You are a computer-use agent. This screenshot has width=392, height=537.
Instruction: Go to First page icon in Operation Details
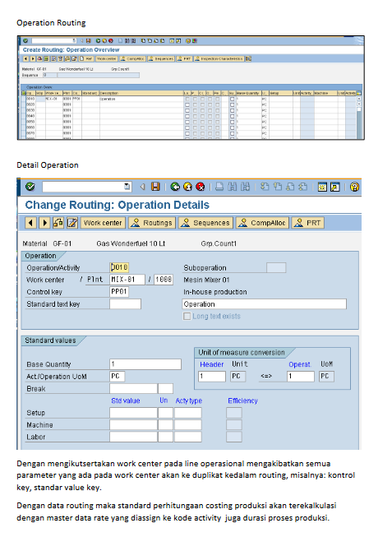(x=265, y=187)
